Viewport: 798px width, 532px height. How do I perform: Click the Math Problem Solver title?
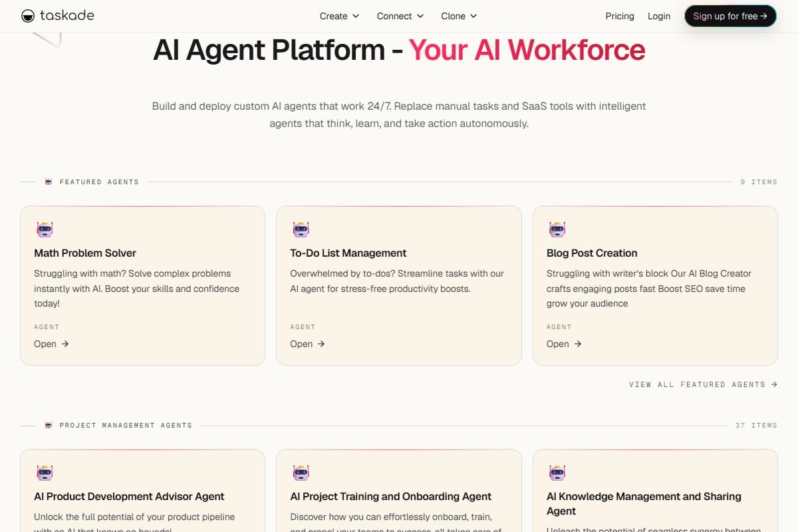tap(85, 253)
